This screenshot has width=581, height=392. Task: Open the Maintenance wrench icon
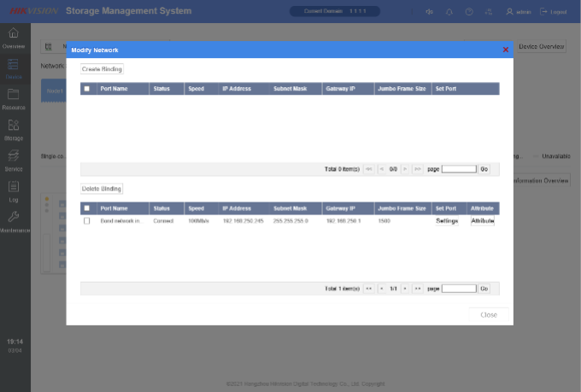[14, 220]
